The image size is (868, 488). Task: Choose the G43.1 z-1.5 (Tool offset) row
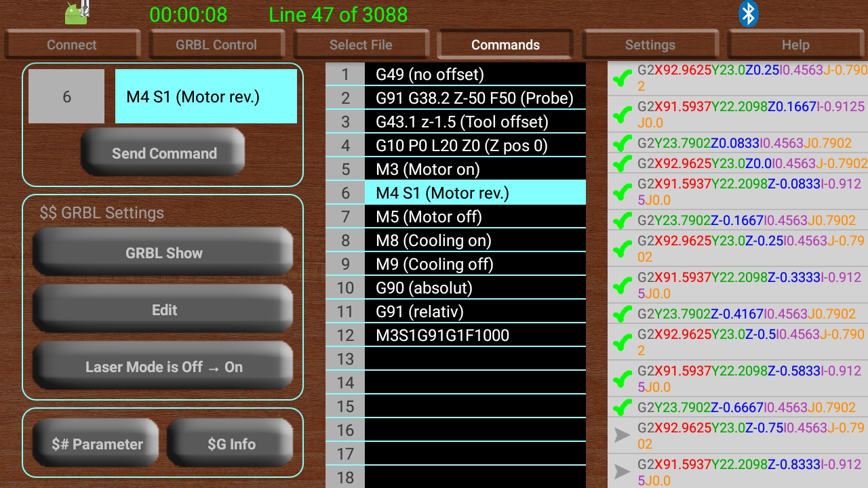click(x=456, y=122)
